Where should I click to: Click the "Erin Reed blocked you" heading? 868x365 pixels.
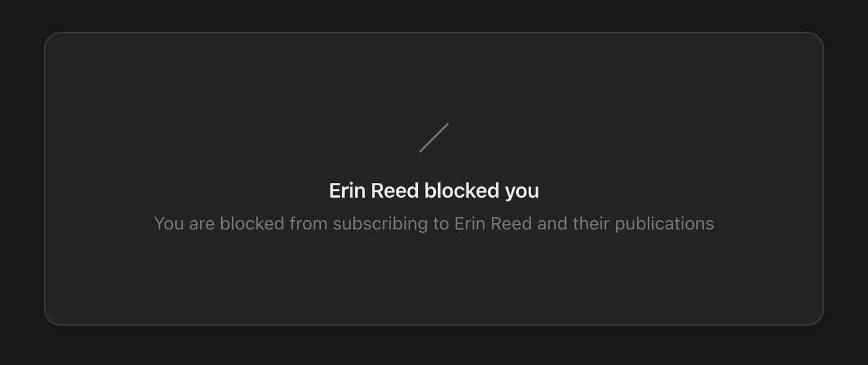point(434,191)
